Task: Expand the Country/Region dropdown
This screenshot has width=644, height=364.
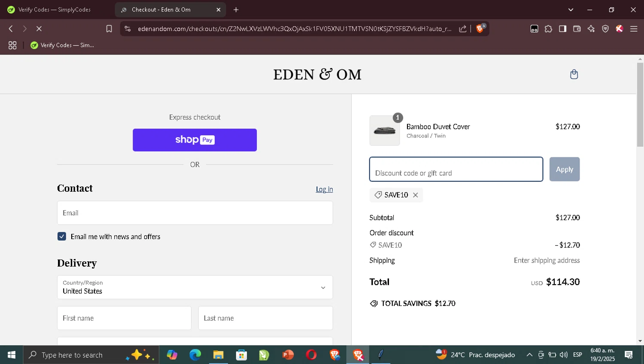Action: pyautogui.click(x=195, y=287)
